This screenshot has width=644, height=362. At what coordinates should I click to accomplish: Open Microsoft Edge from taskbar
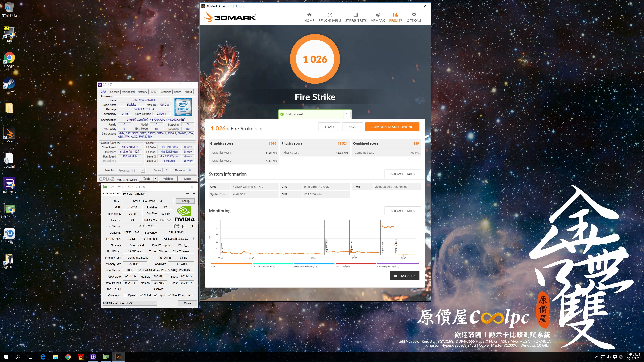pos(43,357)
